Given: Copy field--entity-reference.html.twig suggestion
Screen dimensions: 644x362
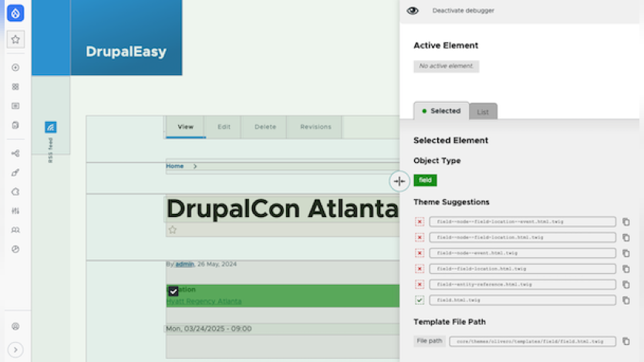Looking at the screenshot, I should [x=626, y=284].
